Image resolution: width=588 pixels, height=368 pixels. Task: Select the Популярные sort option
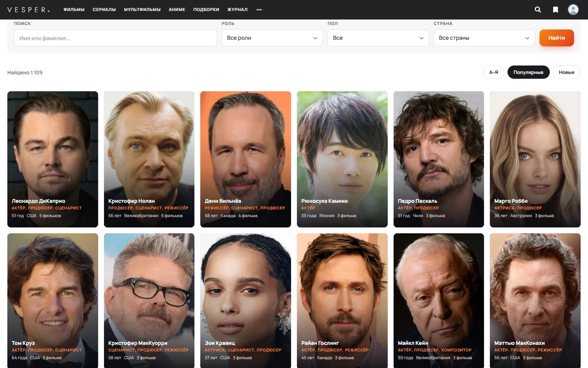(x=528, y=72)
